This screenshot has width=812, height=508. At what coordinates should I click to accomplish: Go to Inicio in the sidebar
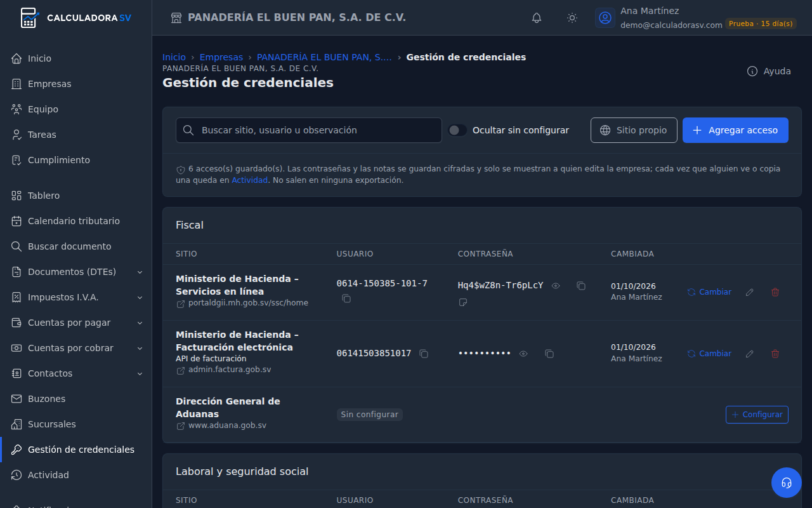pos(76,58)
